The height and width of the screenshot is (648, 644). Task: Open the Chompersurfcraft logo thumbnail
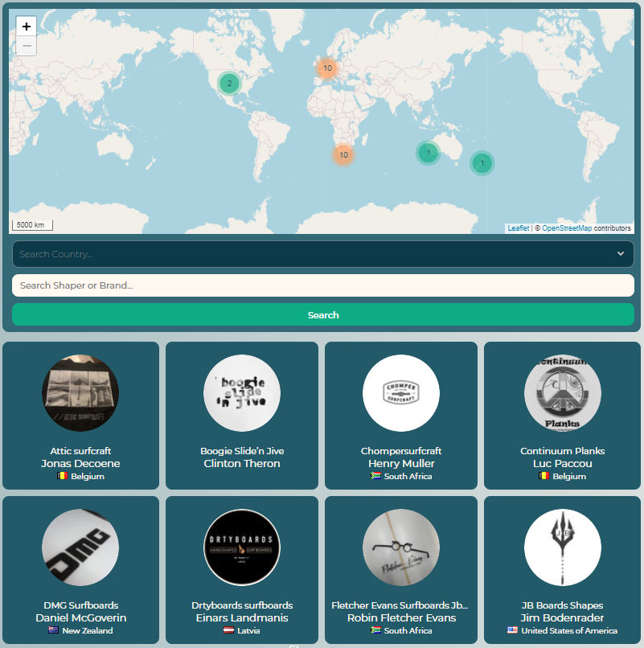[401, 393]
